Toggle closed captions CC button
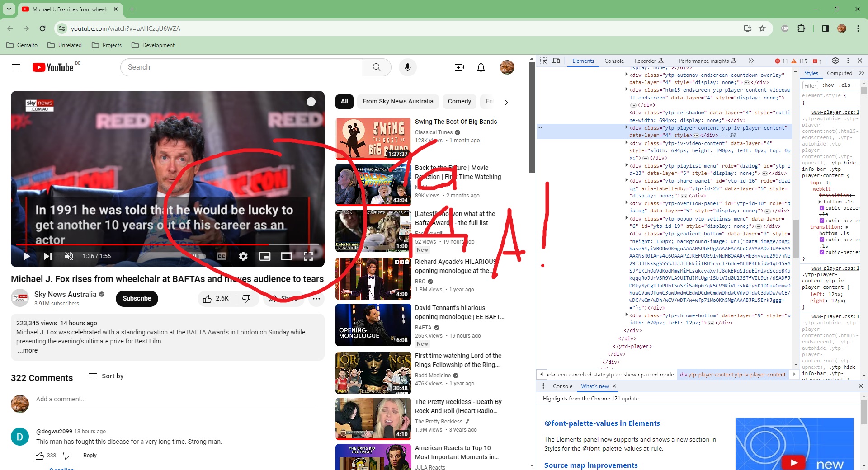 point(222,256)
